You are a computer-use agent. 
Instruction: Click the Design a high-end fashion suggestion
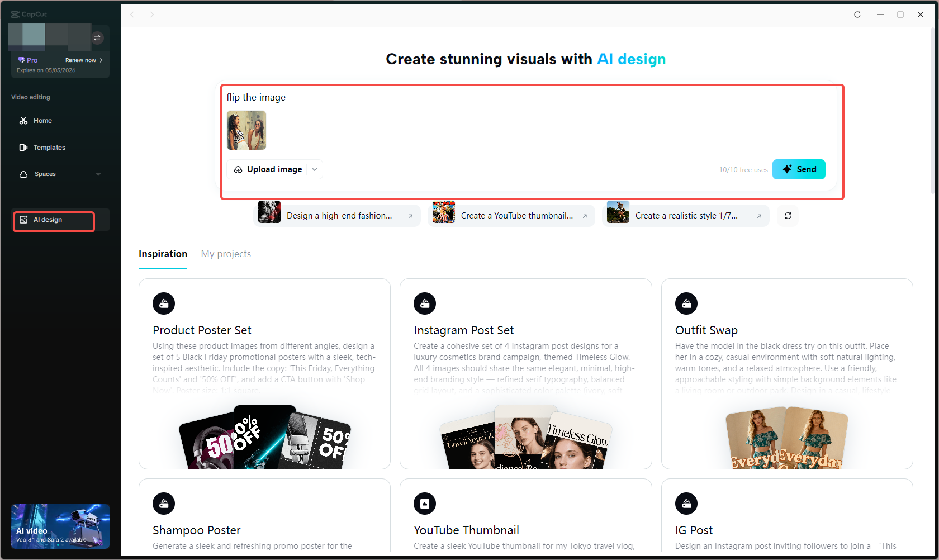pyautogui.click(x=338, y=215)
